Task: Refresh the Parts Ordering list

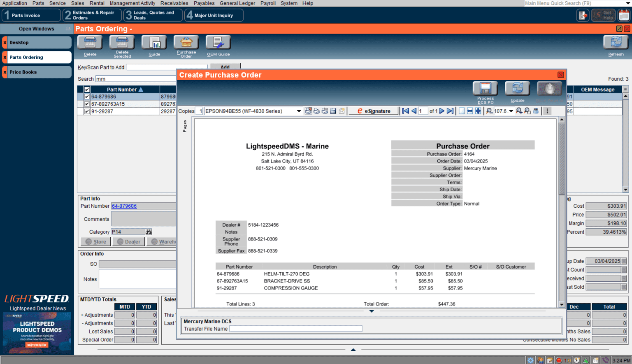Action: pos(616,43)
